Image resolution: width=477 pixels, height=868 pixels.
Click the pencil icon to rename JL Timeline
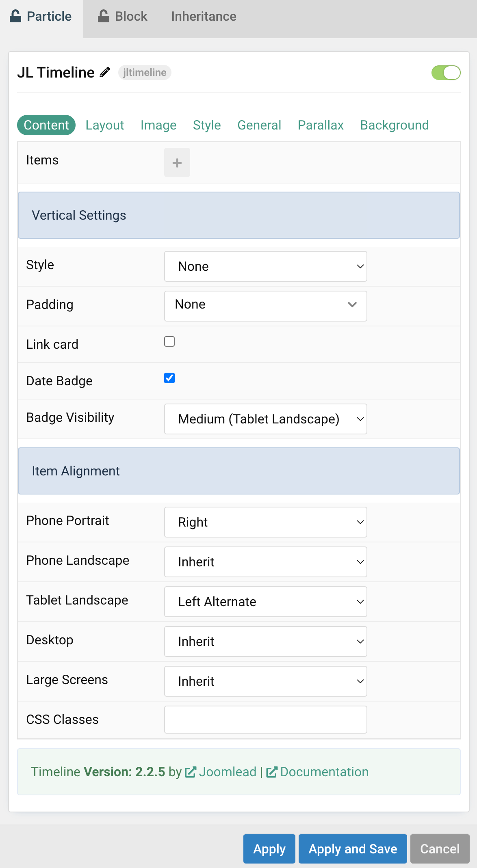(x=104, y=72)
